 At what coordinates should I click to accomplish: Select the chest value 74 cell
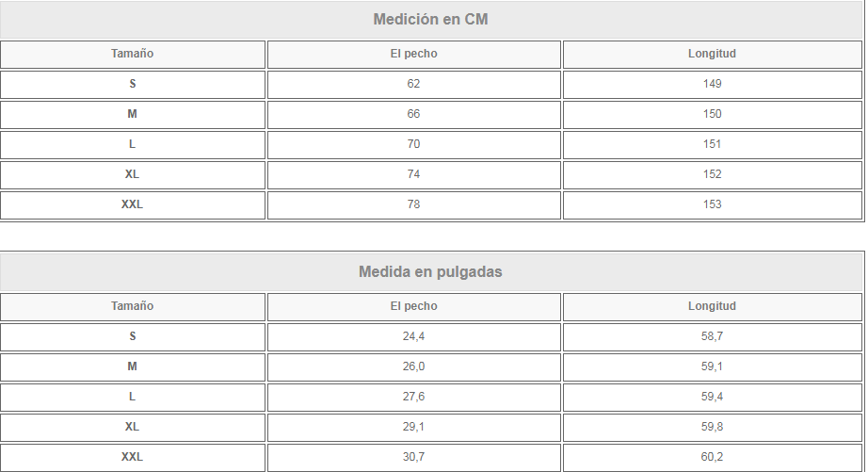click(x=413, y=174)
